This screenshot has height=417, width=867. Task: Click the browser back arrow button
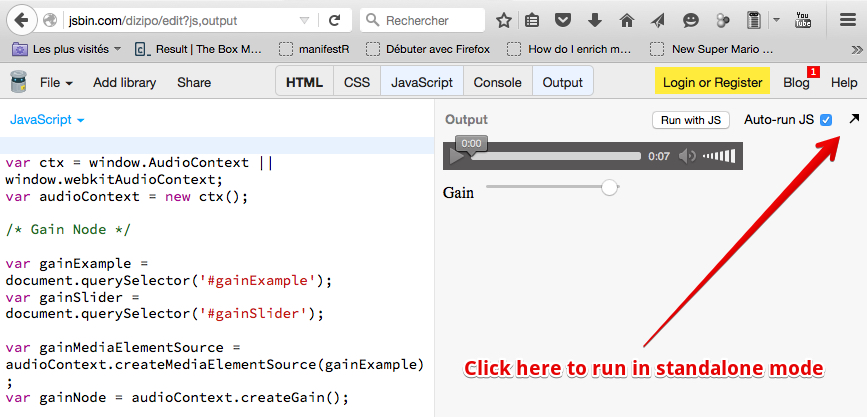21,20
